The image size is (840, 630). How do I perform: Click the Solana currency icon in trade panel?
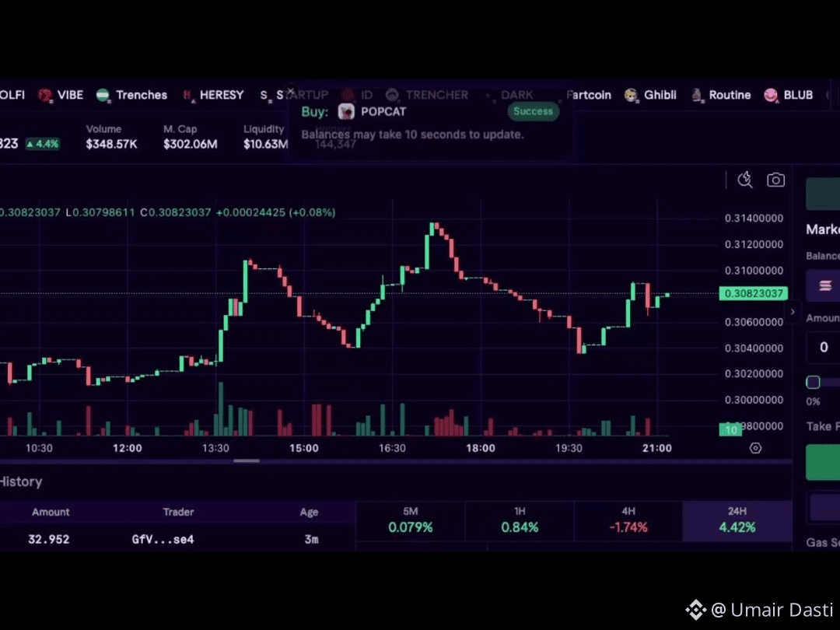coord(825,285)
